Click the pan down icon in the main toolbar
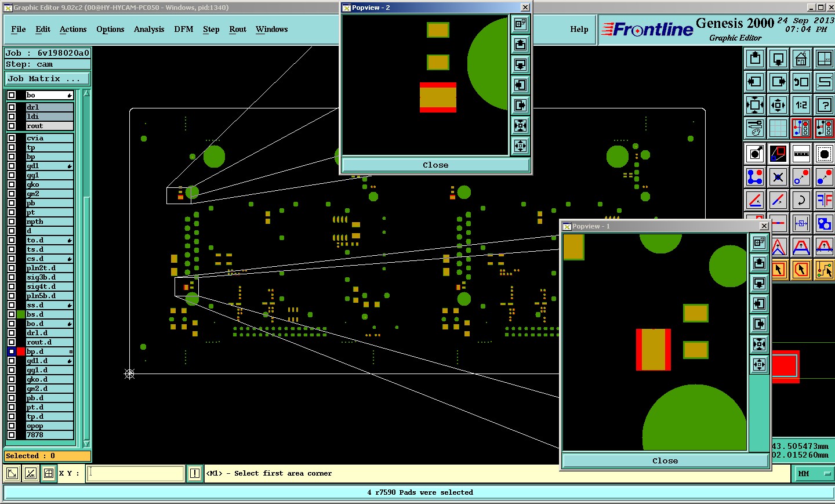835x504 pixels. pyautogui.click(x=778, y=59)
